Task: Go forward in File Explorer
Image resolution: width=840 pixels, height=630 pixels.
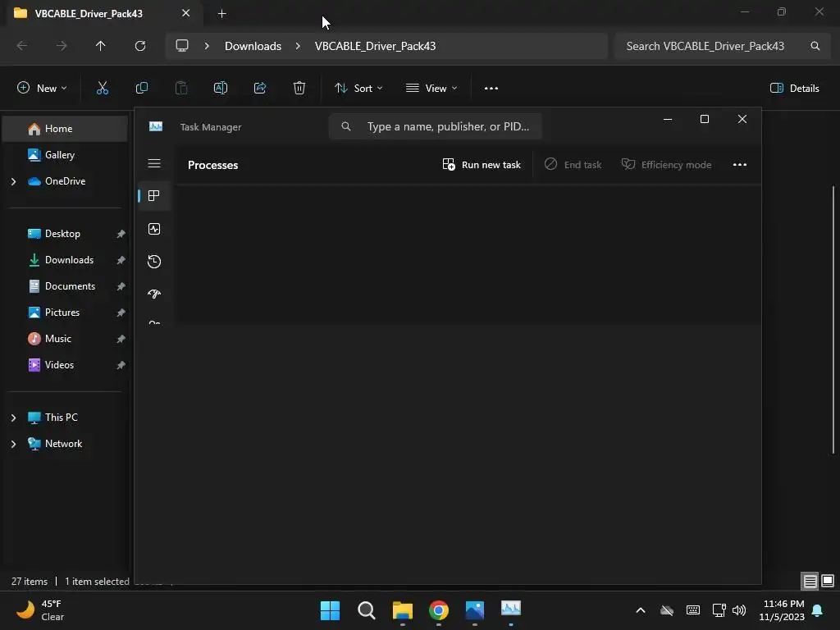Action: pos(62,46)
